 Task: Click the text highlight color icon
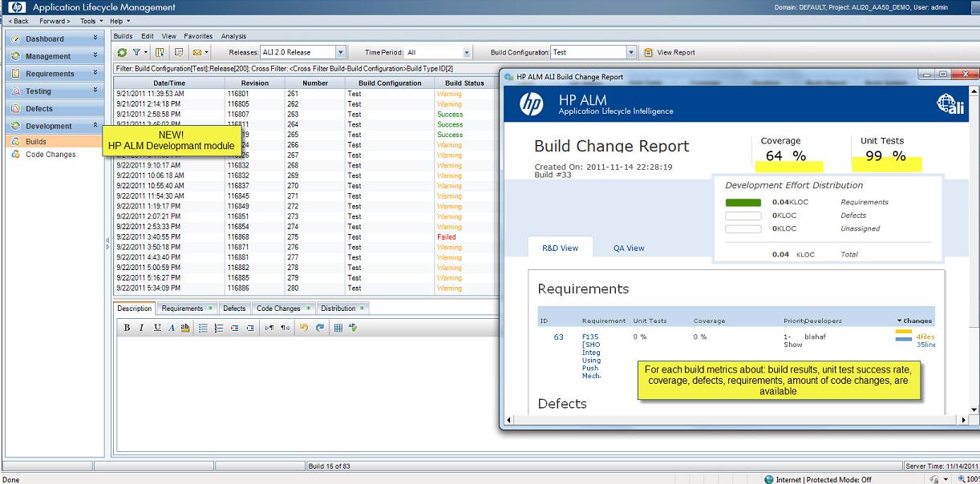[185, 328]
